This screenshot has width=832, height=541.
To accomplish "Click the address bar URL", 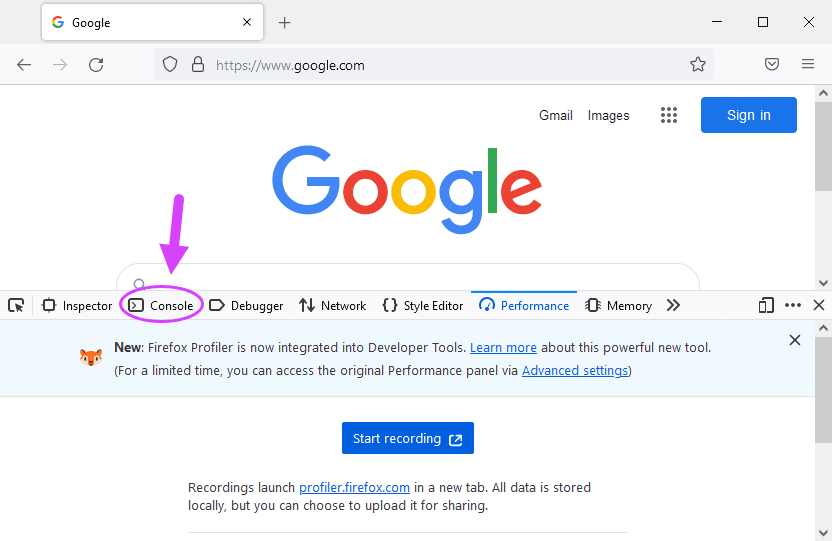I will click(290, 65).
